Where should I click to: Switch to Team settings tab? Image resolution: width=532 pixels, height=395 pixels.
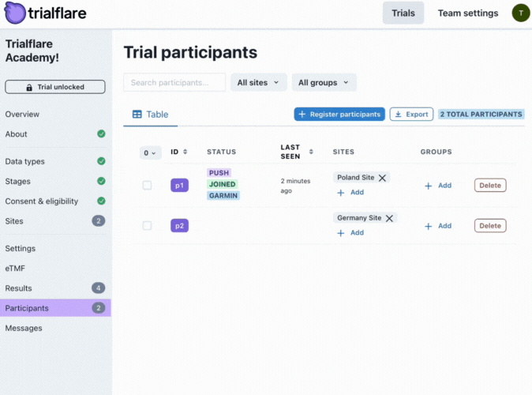(x=468, y=13)
